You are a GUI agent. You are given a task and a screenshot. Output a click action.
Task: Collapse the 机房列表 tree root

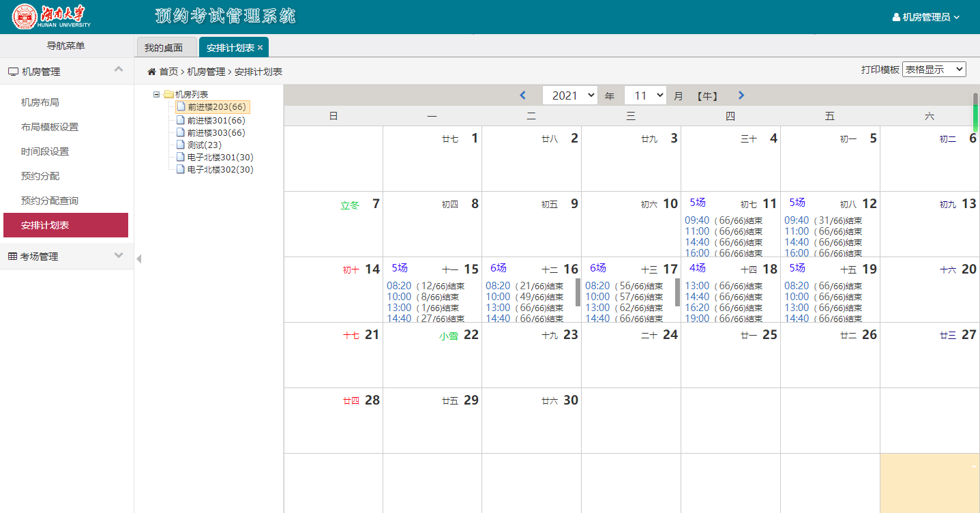(x=157, y=95)
